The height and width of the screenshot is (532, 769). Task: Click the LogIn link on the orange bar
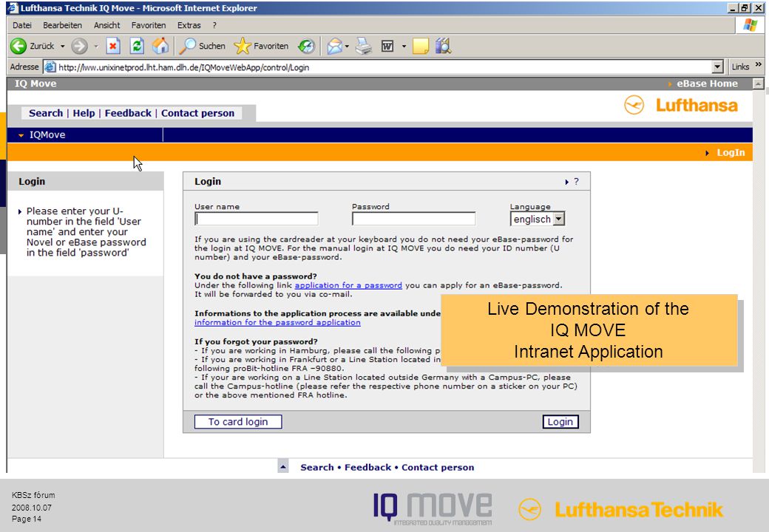pyautogui.click(x=731, y=153)
